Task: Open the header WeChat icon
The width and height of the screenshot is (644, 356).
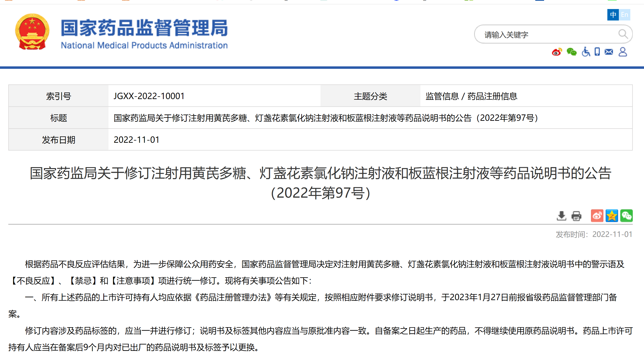Action: point(571,52)
